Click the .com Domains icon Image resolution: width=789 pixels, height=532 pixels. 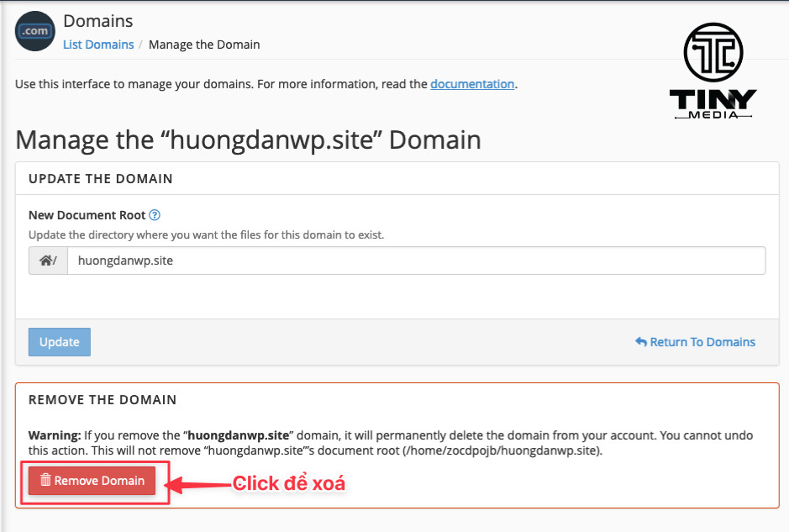click(35, 31)
